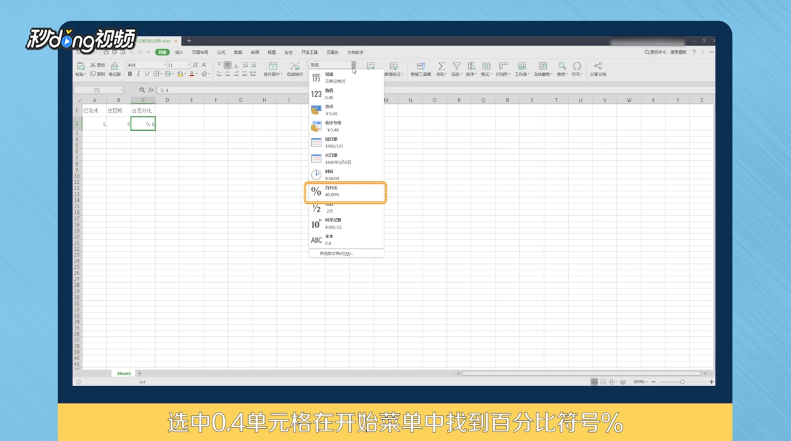Click the Format Painter icon

pos(115,66)
